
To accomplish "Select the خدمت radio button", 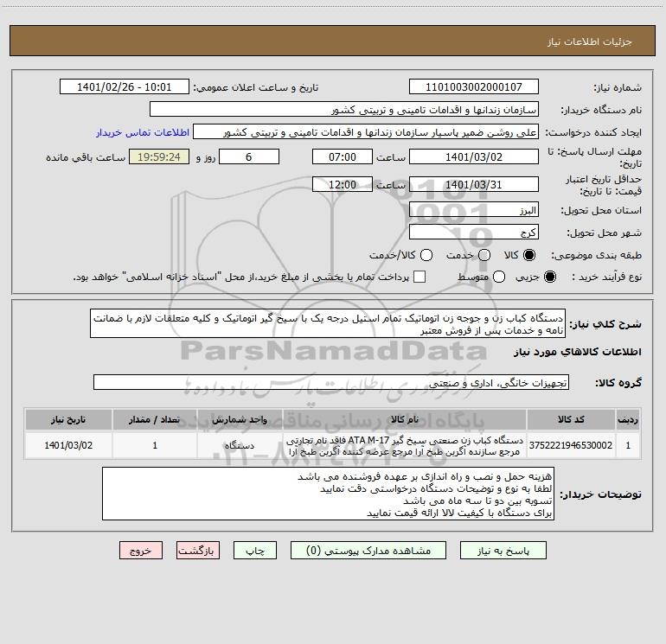I will pos(484,255).
